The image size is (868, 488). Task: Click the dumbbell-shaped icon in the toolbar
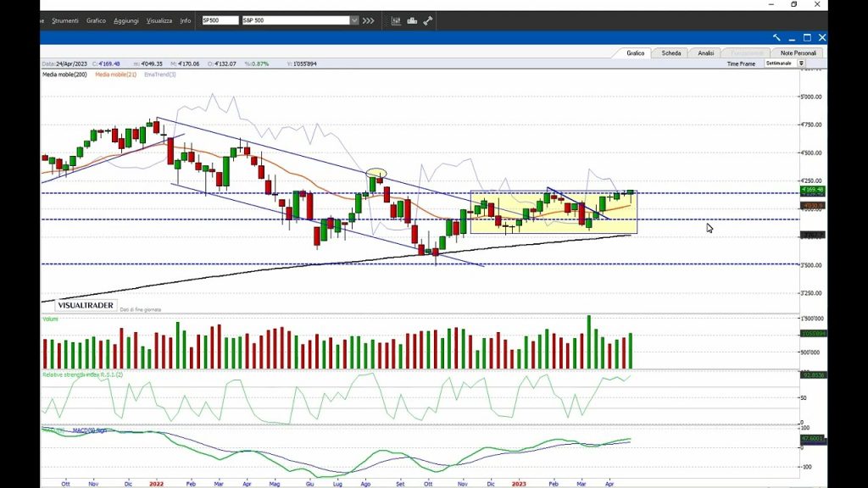click(x=428, y=20)
